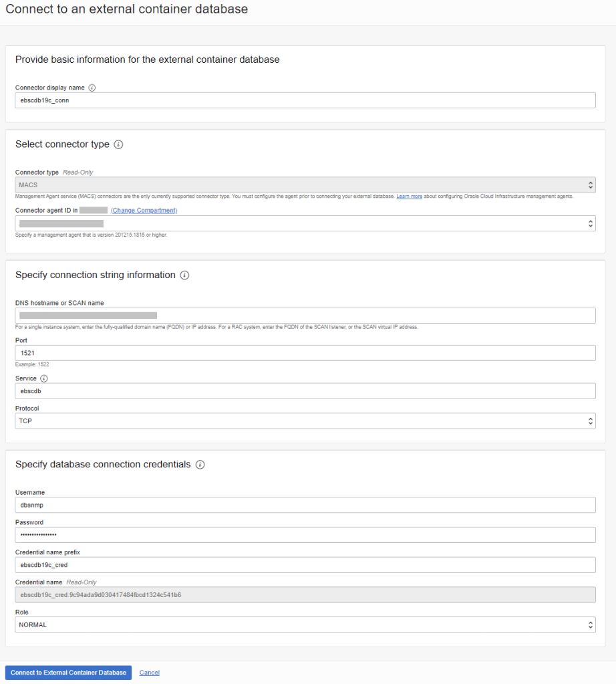Focus the Connector display name field
Screen dimensions: 616x684
(x=305, y=100)
